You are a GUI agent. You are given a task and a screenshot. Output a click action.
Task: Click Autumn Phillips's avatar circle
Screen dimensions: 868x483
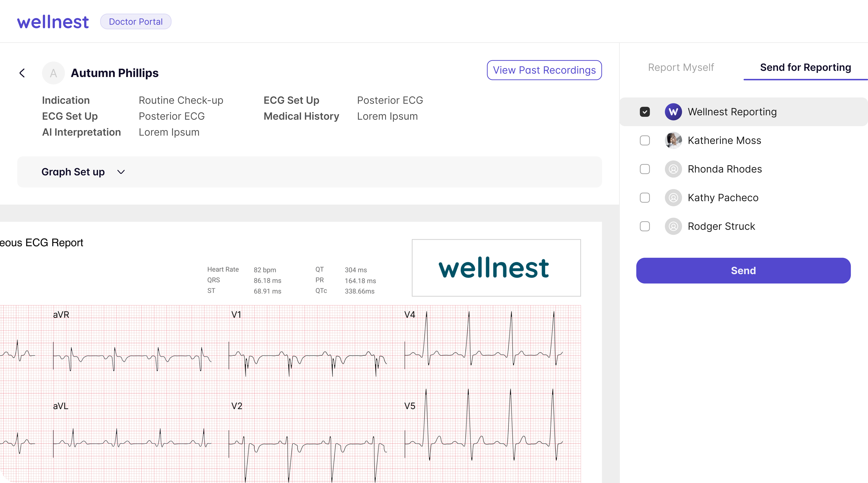point(53,73)
